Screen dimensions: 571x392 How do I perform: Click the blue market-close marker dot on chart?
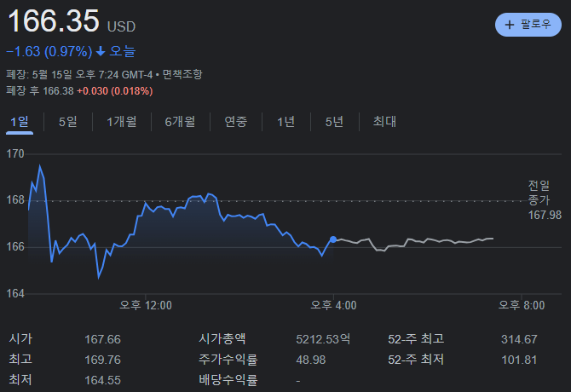point(333,239)
